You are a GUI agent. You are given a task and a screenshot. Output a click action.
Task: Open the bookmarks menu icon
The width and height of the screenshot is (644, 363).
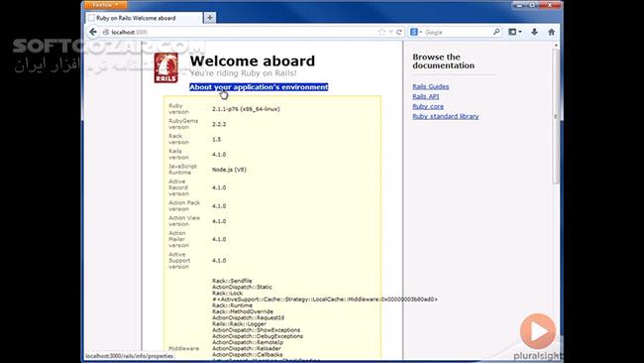(x=512, y=32)
